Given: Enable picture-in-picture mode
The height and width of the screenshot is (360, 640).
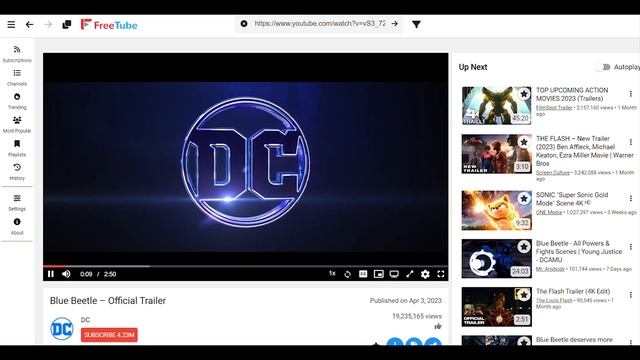Looking at the screenshot, I should (379, 274).
